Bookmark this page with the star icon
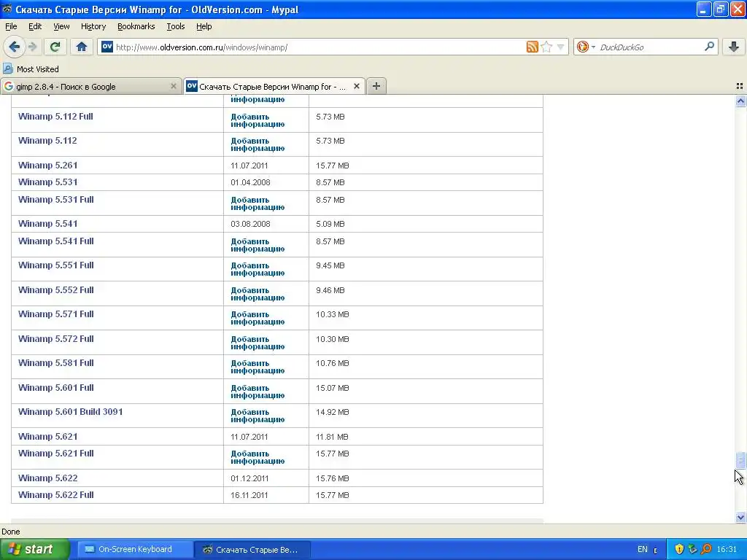 tap(546, 47)
